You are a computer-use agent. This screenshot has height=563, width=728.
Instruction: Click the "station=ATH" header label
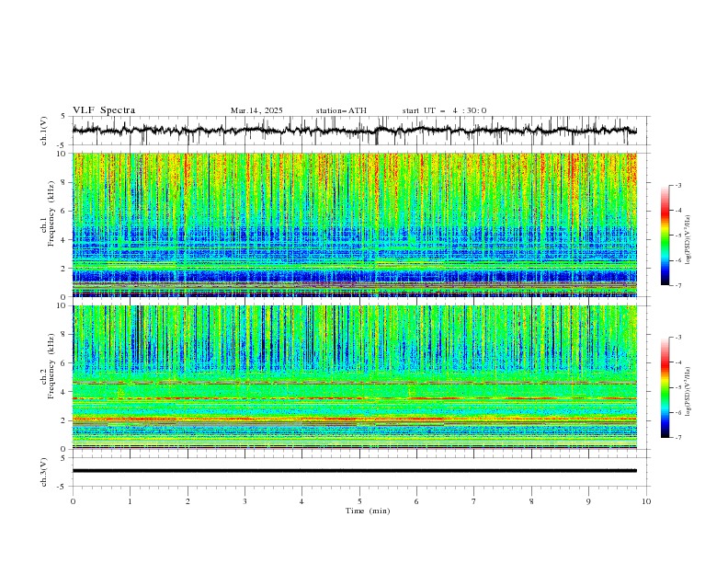pyautogui.click(x=341, y=110)
